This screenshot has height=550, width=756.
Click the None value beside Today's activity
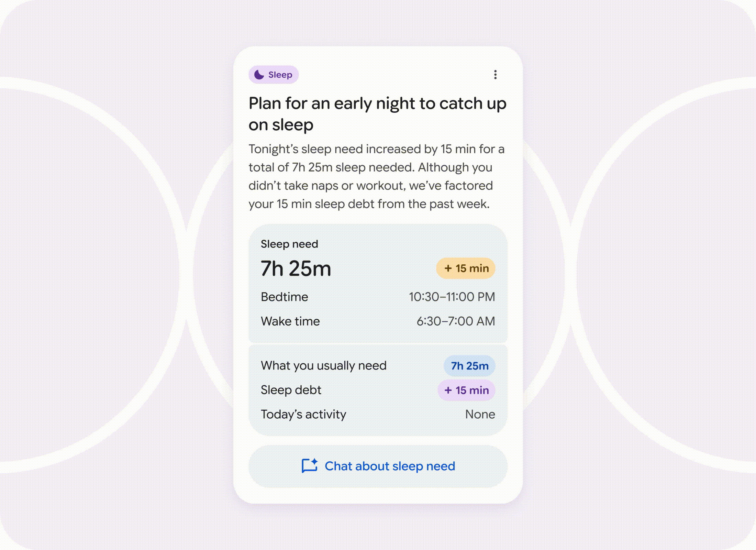click(480, 414)
